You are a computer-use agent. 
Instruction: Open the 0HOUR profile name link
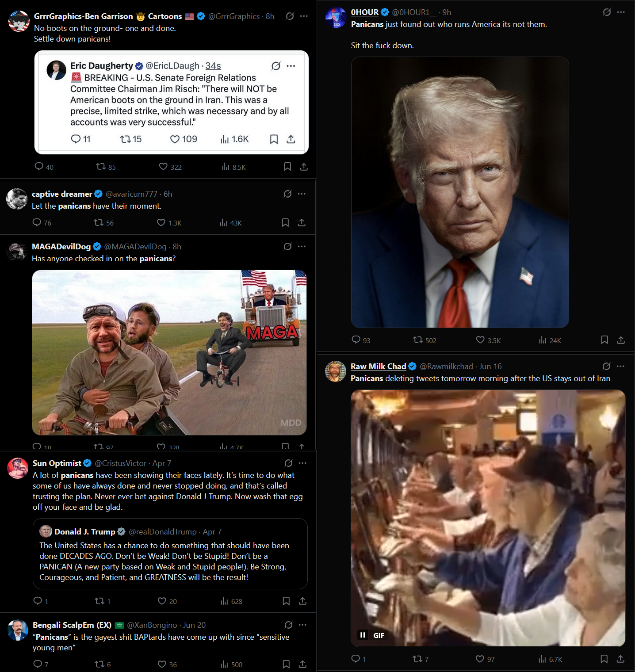coord(365,12)
